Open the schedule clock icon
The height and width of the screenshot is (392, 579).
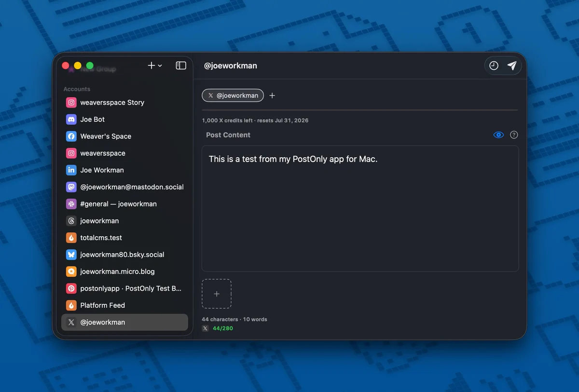click(494, 66)
